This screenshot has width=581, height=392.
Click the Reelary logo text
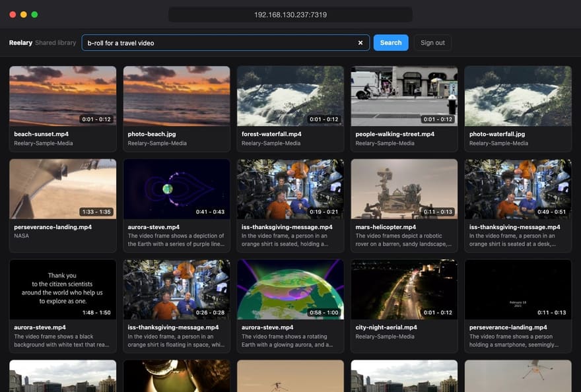pos(20,43)
